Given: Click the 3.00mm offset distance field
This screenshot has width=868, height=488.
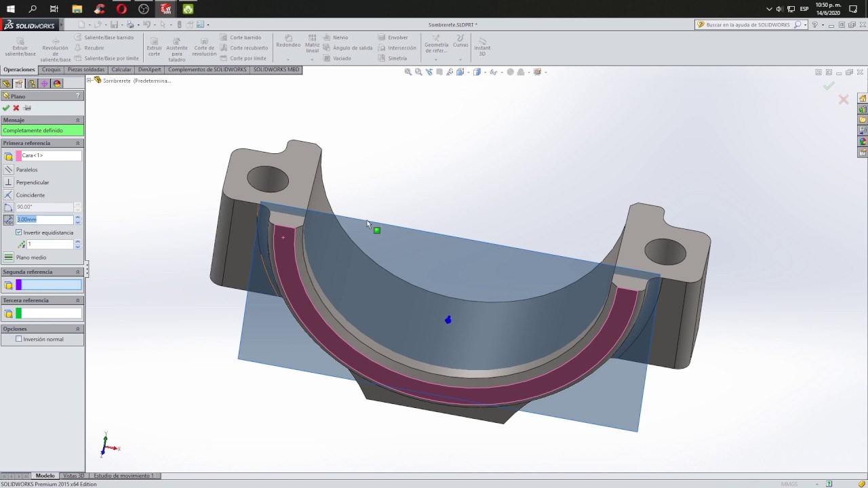Looking at the screenshot, I should coord(44,220).
